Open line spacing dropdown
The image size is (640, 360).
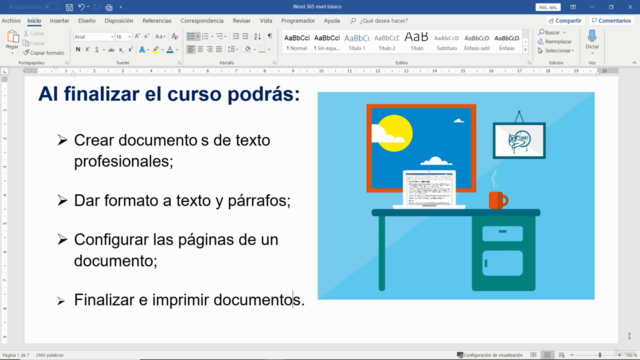232,49
